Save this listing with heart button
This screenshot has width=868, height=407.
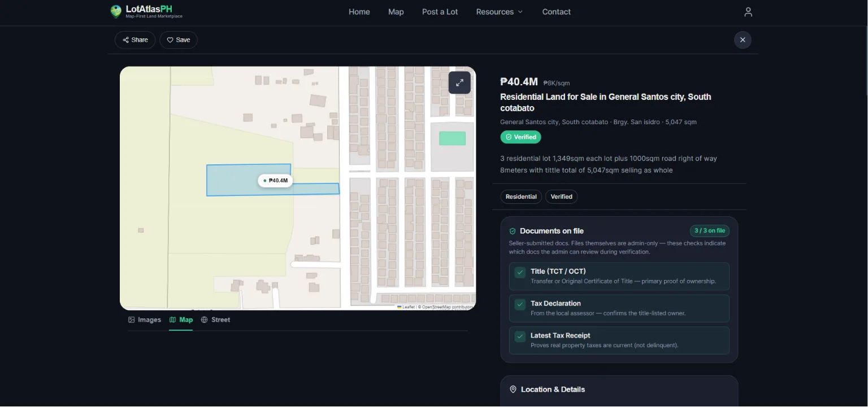(179, 40)
